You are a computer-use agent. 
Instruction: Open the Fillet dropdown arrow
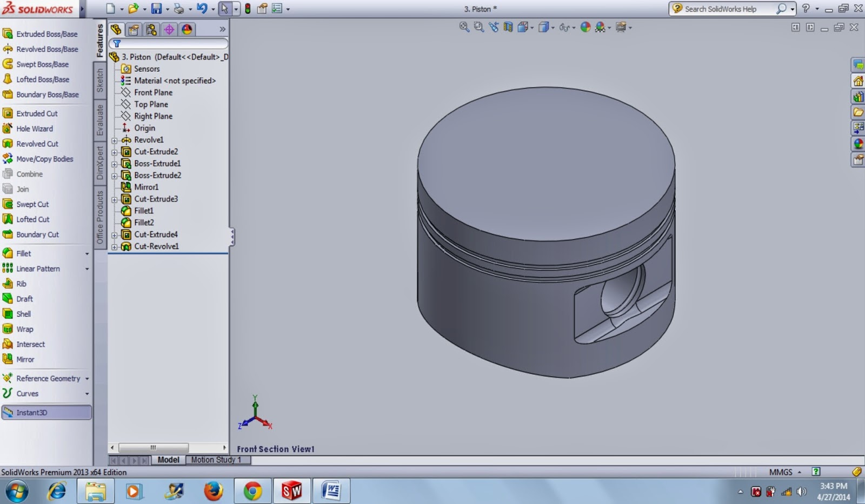(x=87, y=254)
